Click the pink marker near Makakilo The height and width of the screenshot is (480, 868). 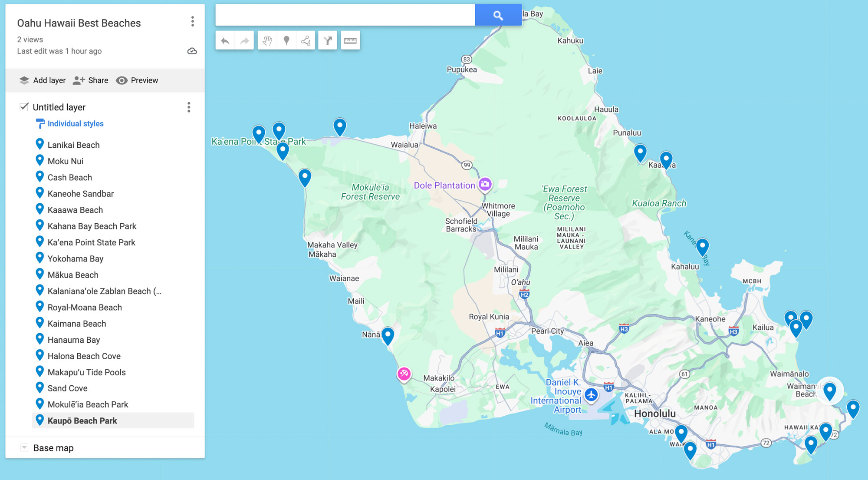click(404, 373)
